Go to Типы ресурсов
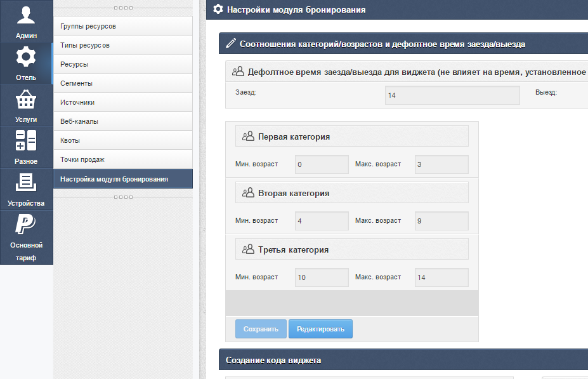 122,45
